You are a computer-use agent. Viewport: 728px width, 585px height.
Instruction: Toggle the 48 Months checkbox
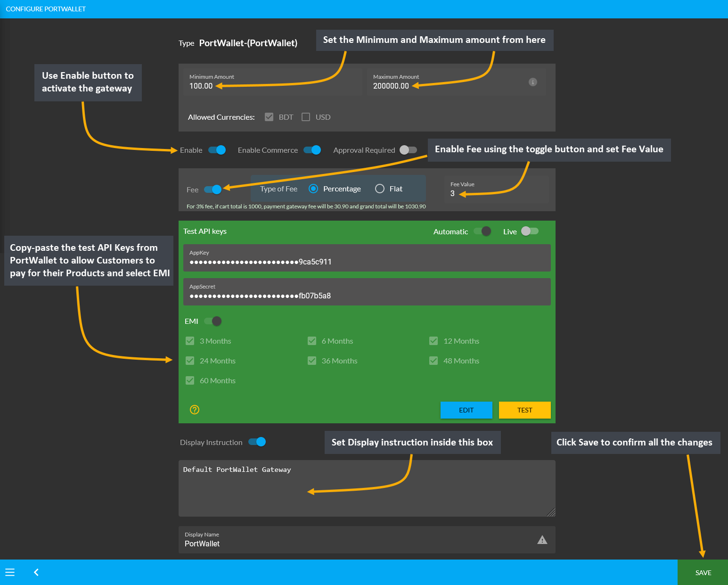pos(434,361)
